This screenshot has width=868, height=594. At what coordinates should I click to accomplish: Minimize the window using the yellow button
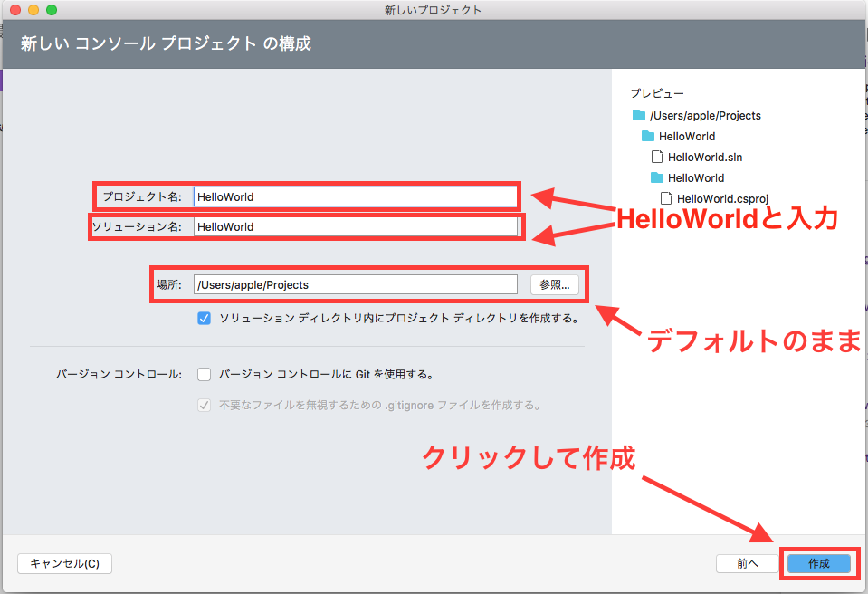pos(33,10)
